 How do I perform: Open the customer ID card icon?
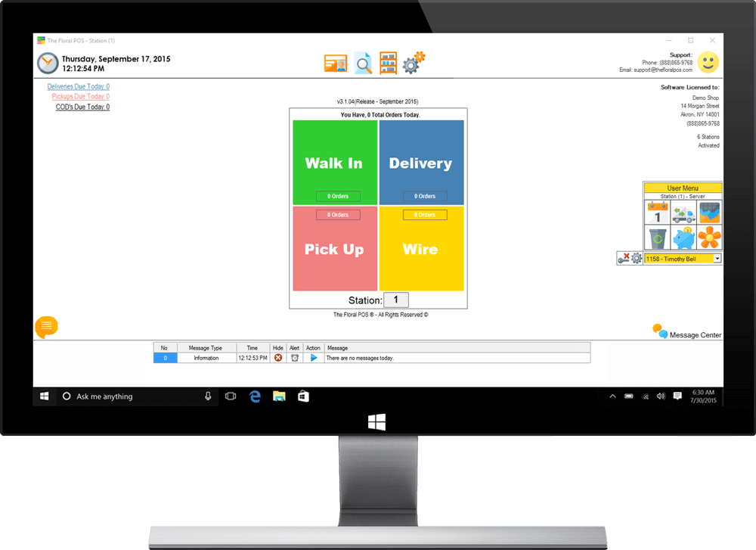(335, 64)
